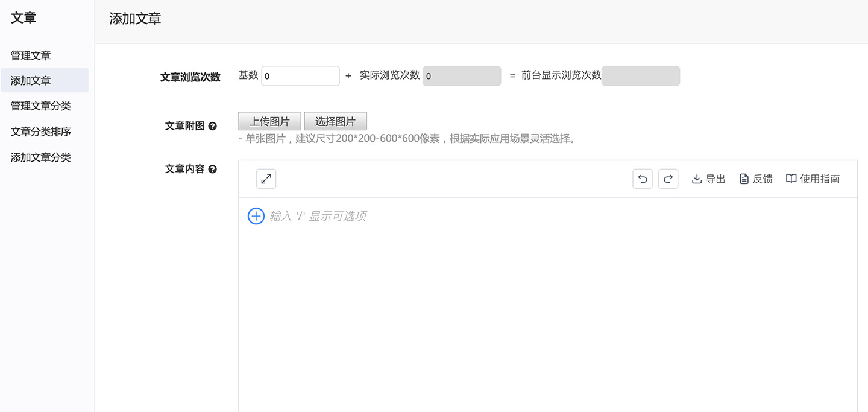Image resolution: width=868 pixels, height=412 pixels.
Task: Expand the editor to fullscreen
Action: coord(266,179)
